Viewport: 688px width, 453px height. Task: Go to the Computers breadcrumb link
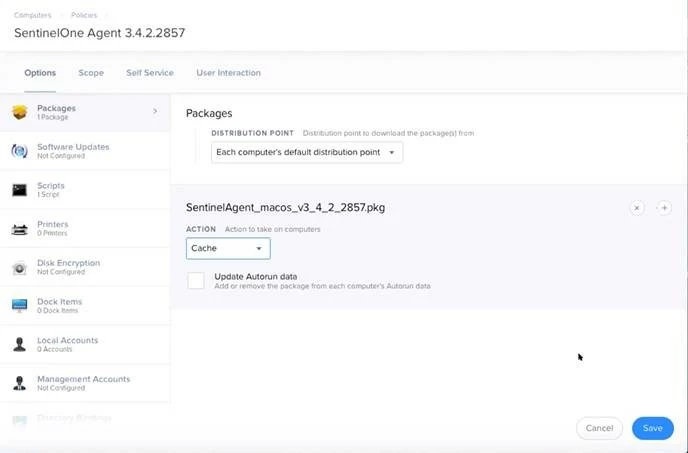32,15
